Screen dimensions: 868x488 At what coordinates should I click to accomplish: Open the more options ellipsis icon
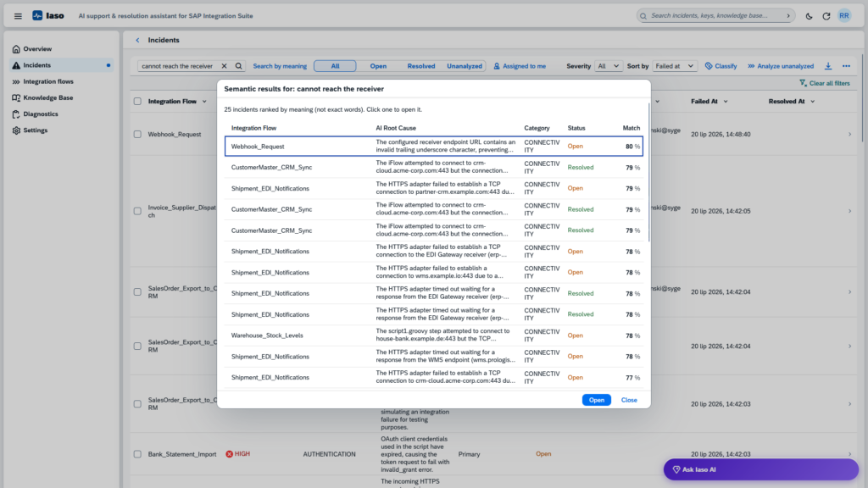[x=847, y=66]
